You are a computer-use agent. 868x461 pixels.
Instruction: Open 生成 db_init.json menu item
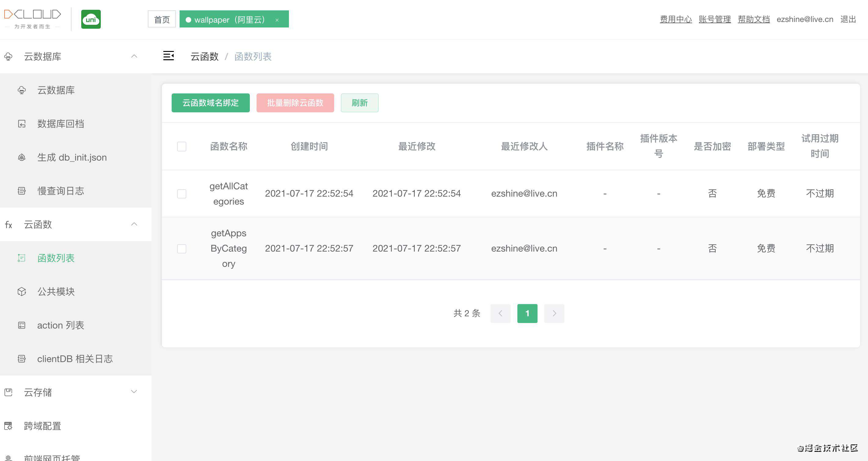(x=75, y=157)
